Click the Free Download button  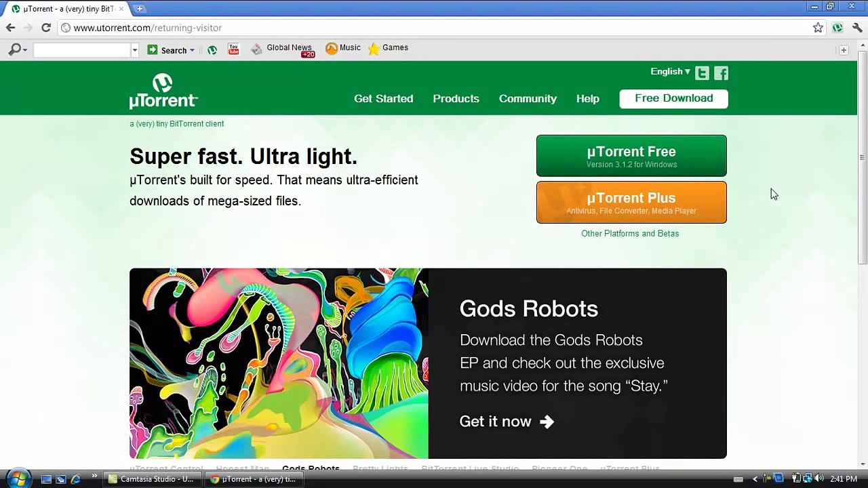(x=673, y=99)
